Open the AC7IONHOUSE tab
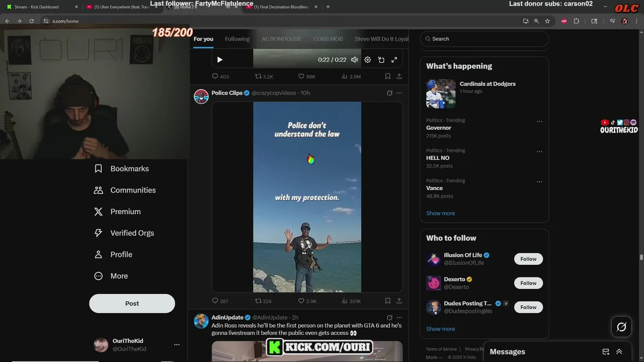 coord(281,39)
